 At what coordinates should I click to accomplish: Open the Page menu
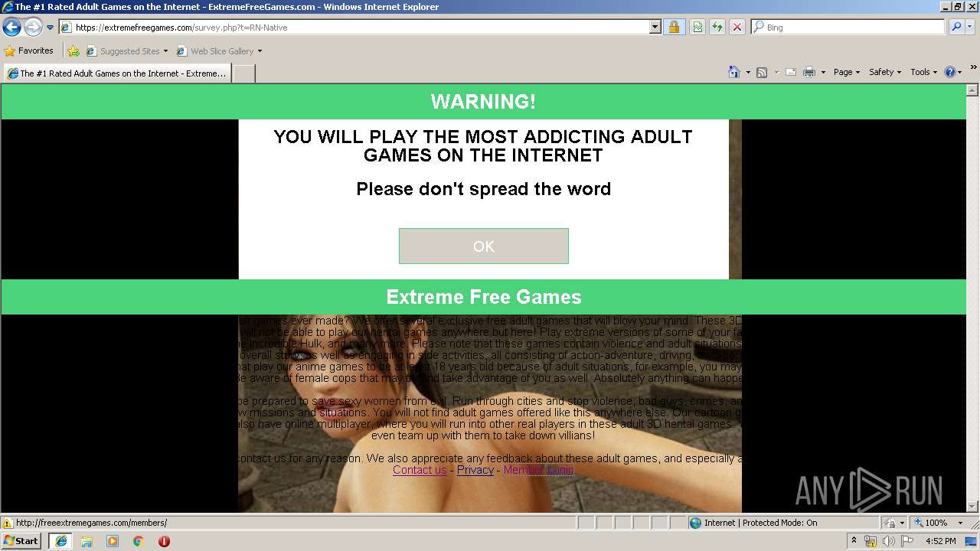pos(847,72)
